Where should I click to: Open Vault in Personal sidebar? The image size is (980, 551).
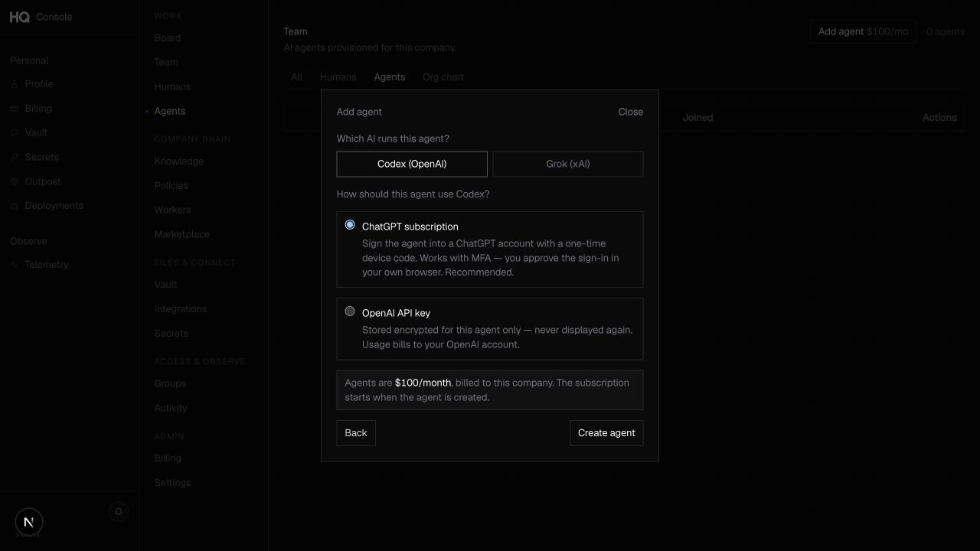click(36, 132)
